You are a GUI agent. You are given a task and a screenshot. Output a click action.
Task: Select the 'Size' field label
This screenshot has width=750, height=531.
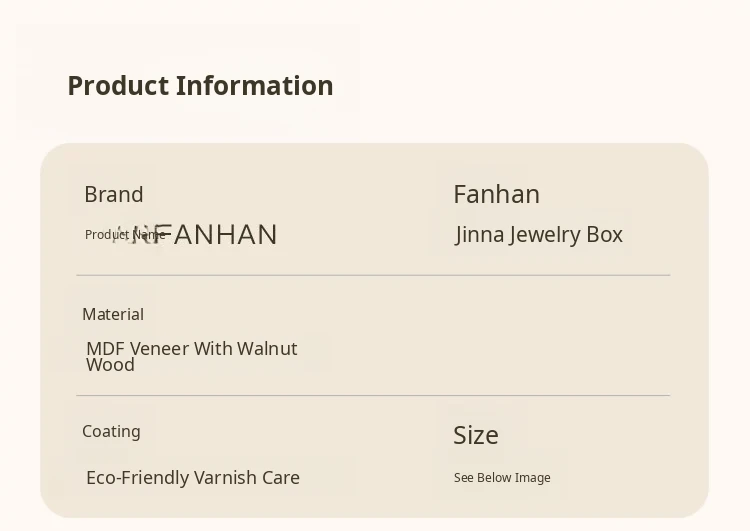point(476,435)
